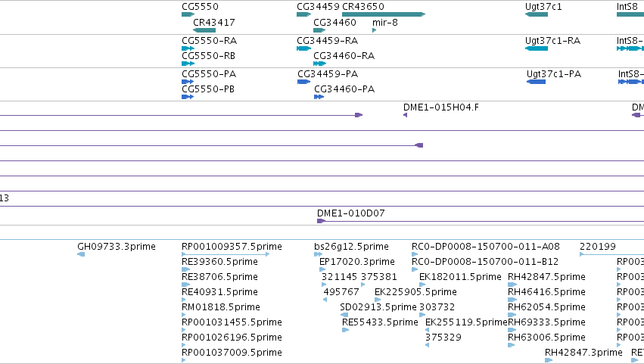Click the CG34459-RA transcript glyph
Viewport: 644px width, 364px height.
point(304,48)
